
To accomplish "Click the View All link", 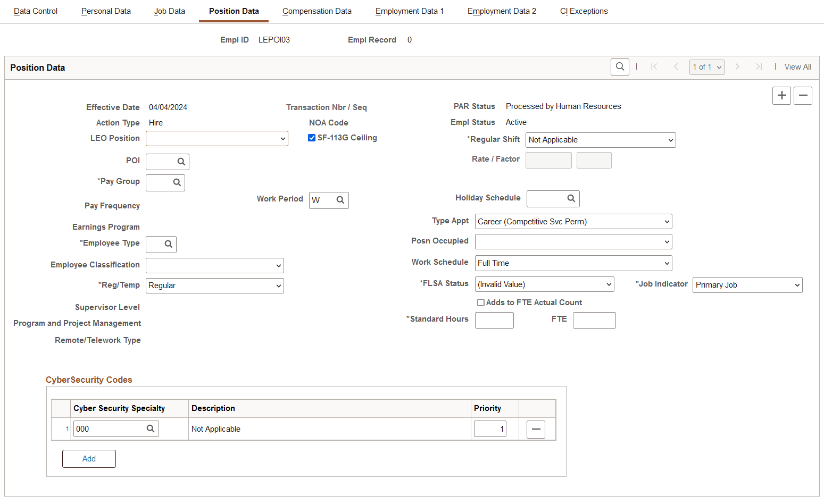I will (797, 66).
